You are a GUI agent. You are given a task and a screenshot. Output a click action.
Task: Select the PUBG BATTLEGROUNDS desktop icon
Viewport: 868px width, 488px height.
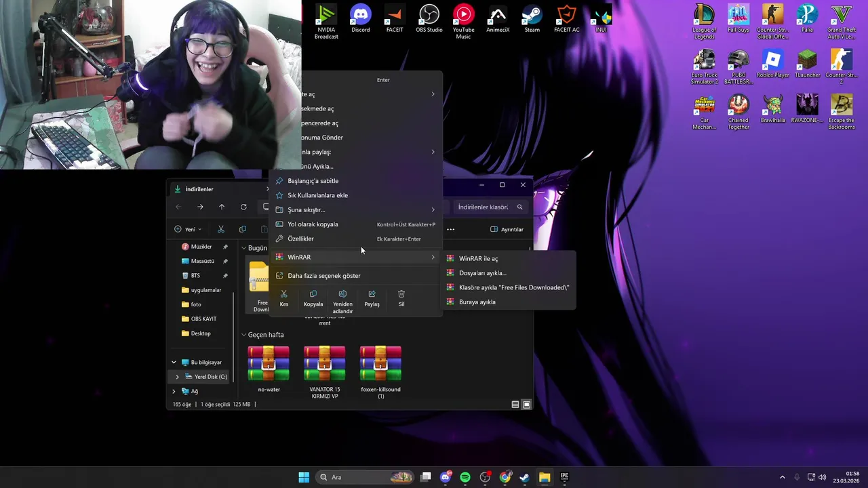pos(738,67)
